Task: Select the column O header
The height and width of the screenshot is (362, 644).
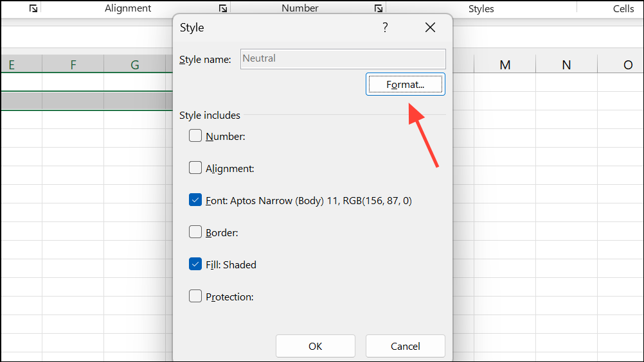Action: pos(627,65)
